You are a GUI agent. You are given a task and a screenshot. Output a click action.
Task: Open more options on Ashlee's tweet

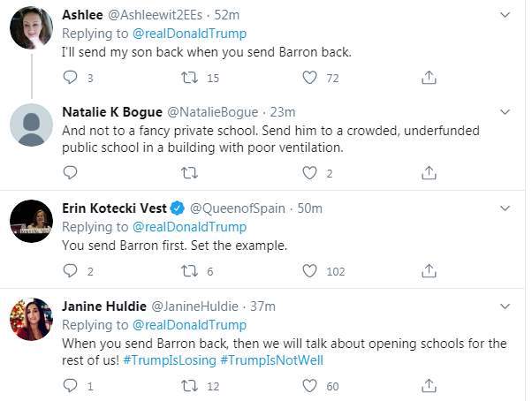tap(505, 15)
